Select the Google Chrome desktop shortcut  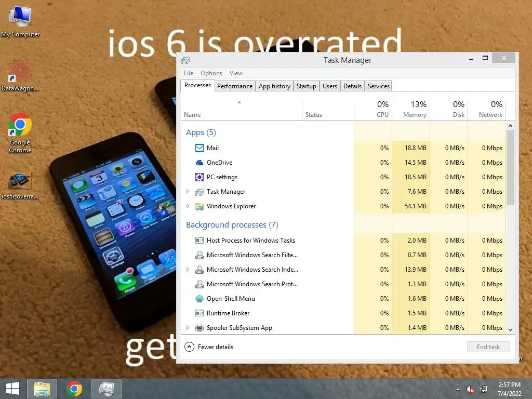20,133
